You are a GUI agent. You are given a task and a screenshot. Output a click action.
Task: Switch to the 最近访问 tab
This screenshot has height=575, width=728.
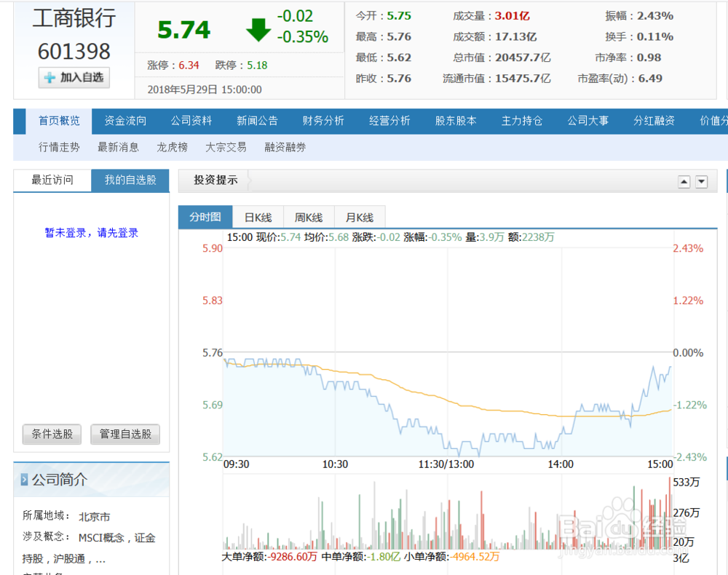click(x=52, y=180)
